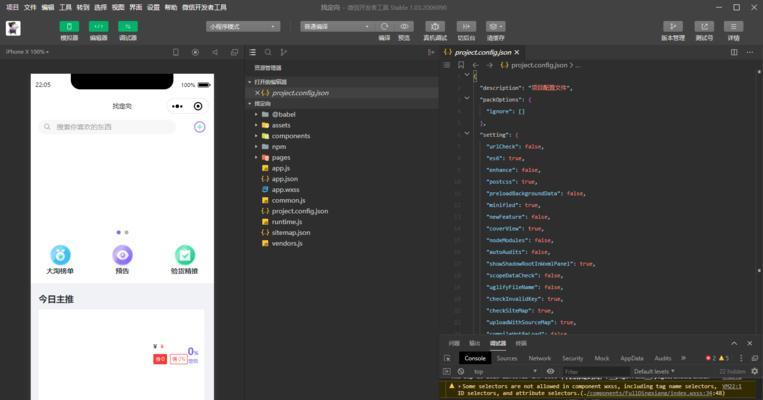
Task: Toggle the Simulator (模拟器) panel button
Action: [69, 26]
